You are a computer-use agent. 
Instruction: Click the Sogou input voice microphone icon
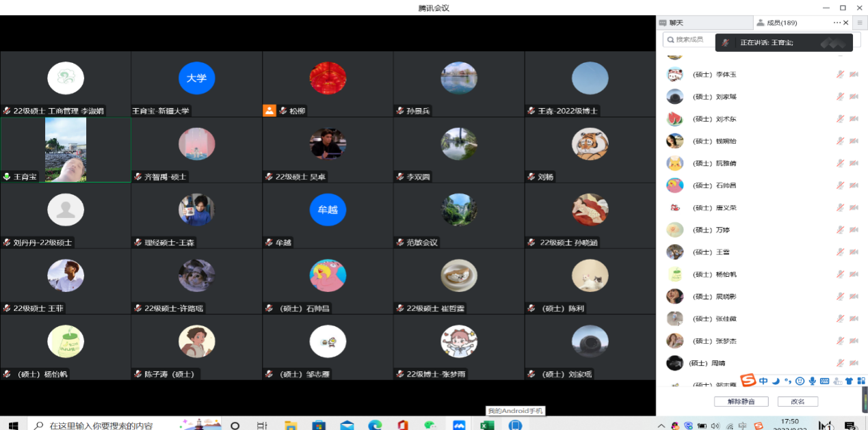click(x=812, y=381)
